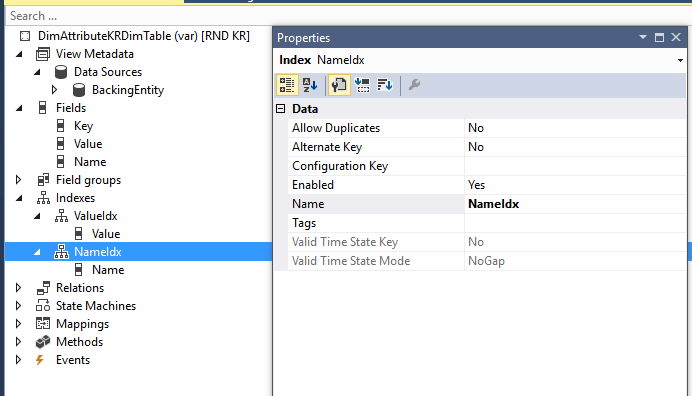Select the Valid Time State Mode property label
This screenshot has width=692, height=396.
(351, 261)
